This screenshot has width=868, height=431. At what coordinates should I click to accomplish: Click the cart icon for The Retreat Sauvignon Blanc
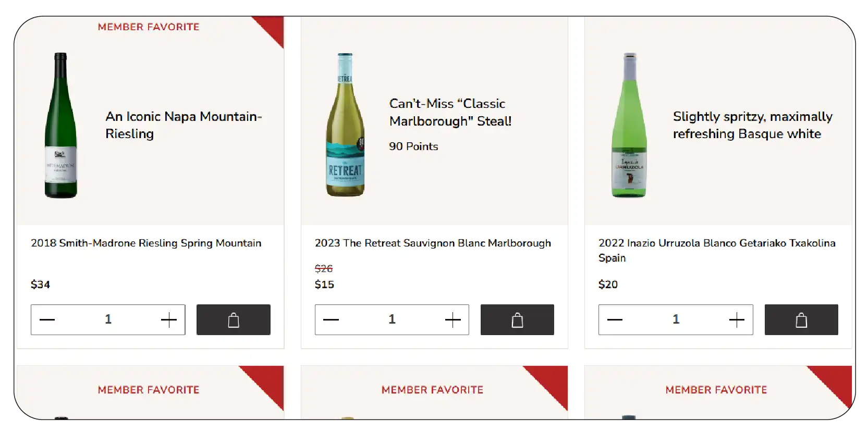(517, 319)
